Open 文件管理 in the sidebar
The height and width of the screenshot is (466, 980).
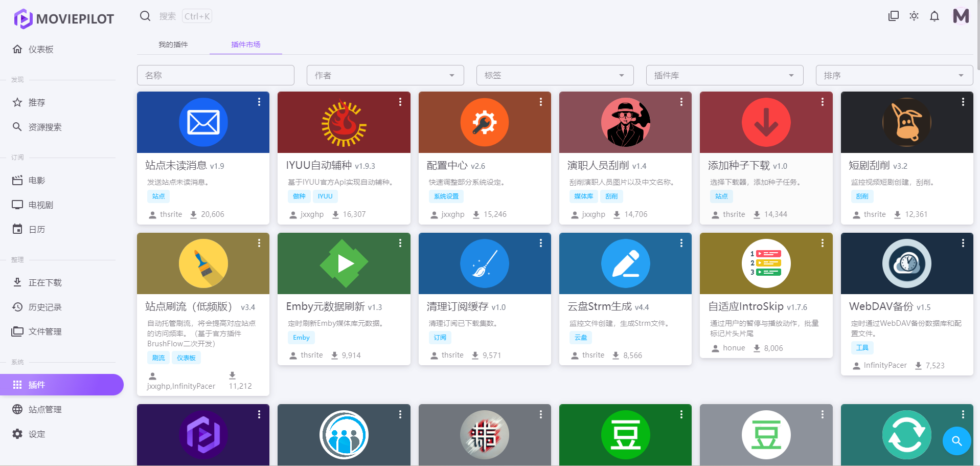click(62, 331)
